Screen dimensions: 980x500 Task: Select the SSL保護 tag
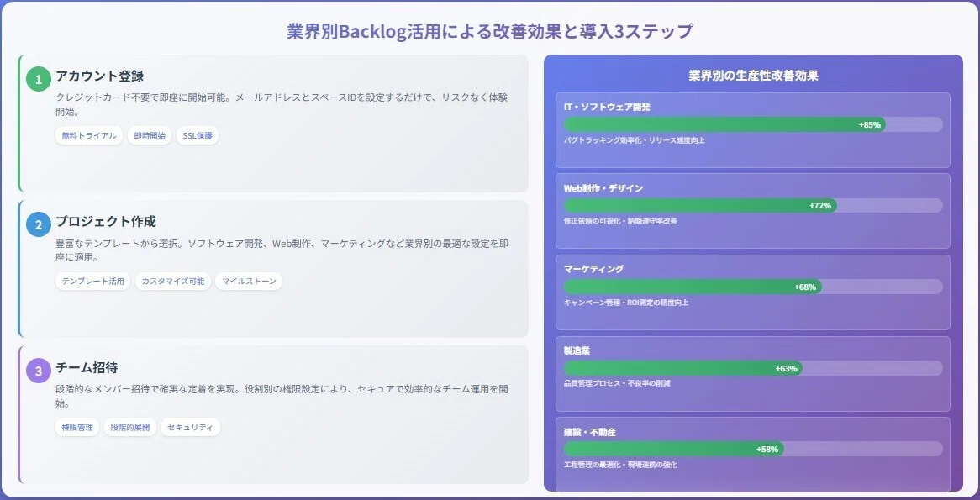point(198,135)
